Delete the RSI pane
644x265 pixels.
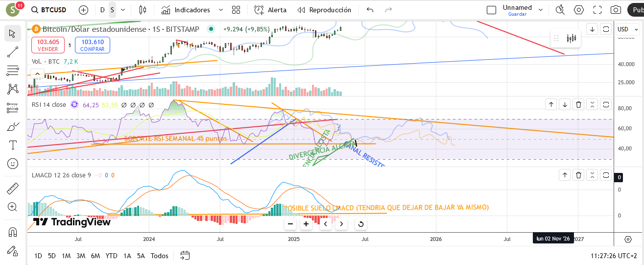click(578, 104)
